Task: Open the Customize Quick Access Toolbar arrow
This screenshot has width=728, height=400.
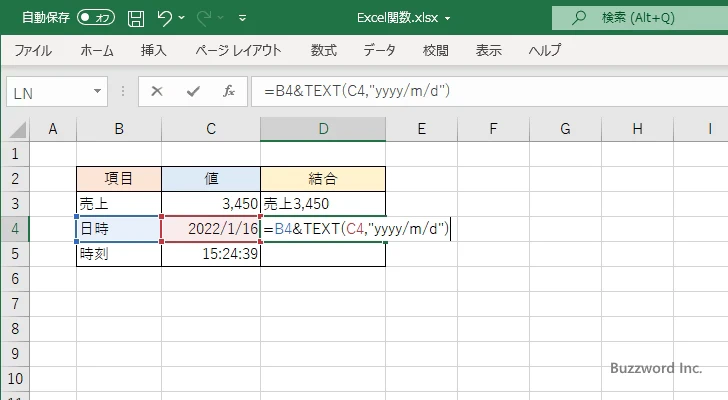Action: (x=242, y=18)
